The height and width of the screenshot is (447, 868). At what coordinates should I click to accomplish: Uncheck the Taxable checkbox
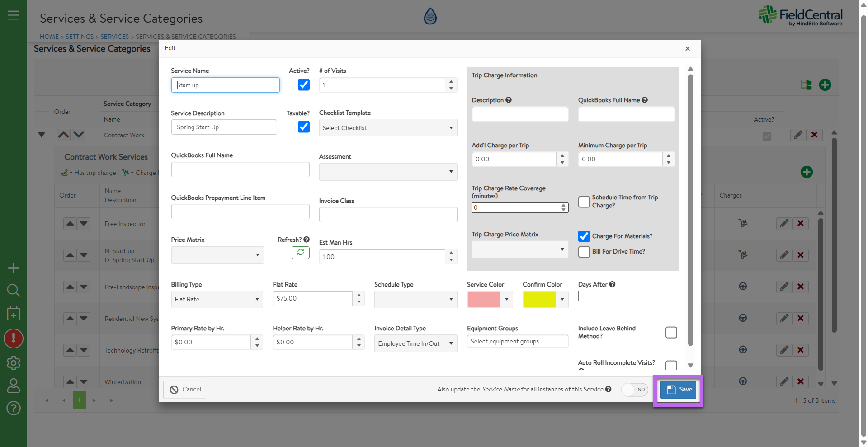click(x=304, y=127)
